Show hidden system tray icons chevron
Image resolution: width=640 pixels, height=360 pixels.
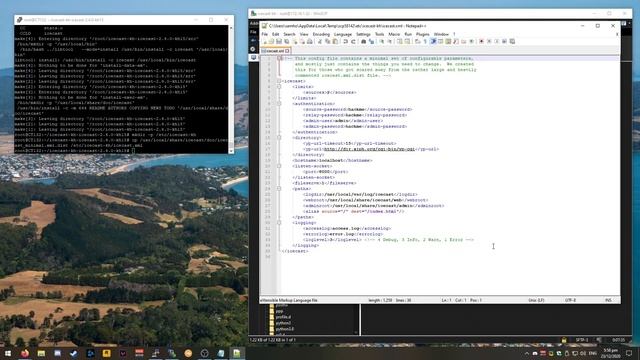coord(527,353)
